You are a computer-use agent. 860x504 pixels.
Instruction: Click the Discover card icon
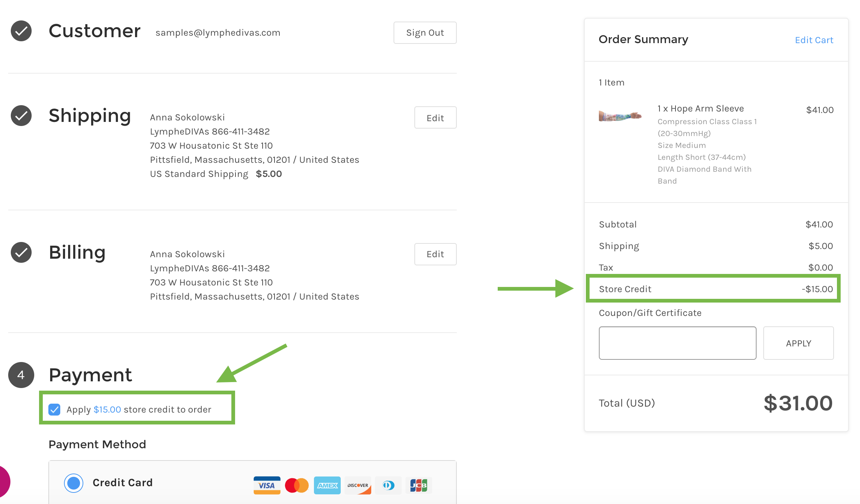tap(358, 485)
